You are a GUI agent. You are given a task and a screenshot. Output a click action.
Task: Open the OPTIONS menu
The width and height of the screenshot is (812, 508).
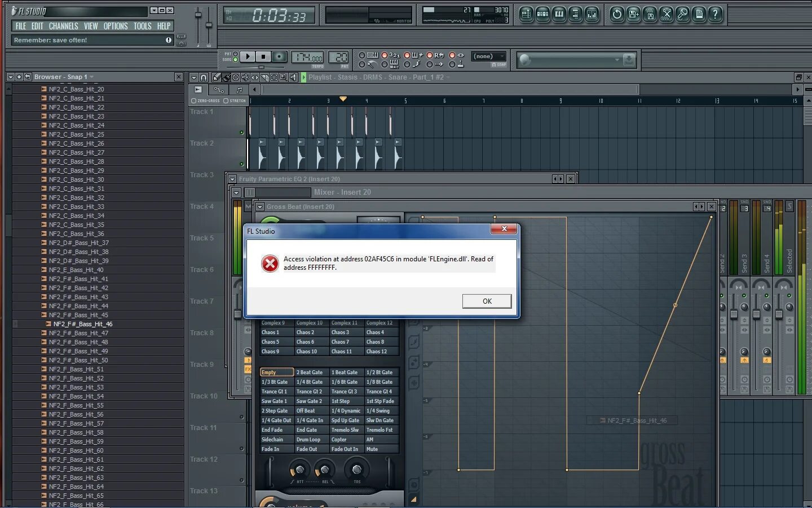coord(116,26)
